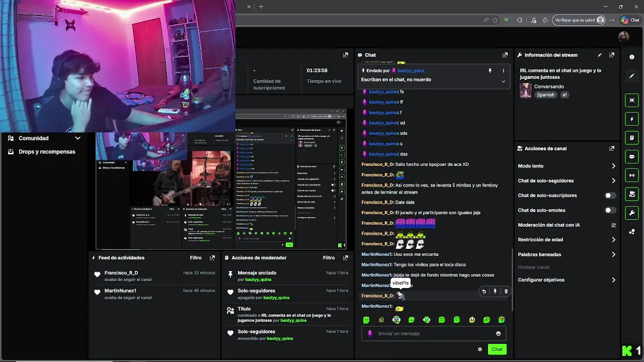This screenshot has width=644, height=362.
Task: Click the broadcast signal sidebar icon
Action: click(632, 175)
